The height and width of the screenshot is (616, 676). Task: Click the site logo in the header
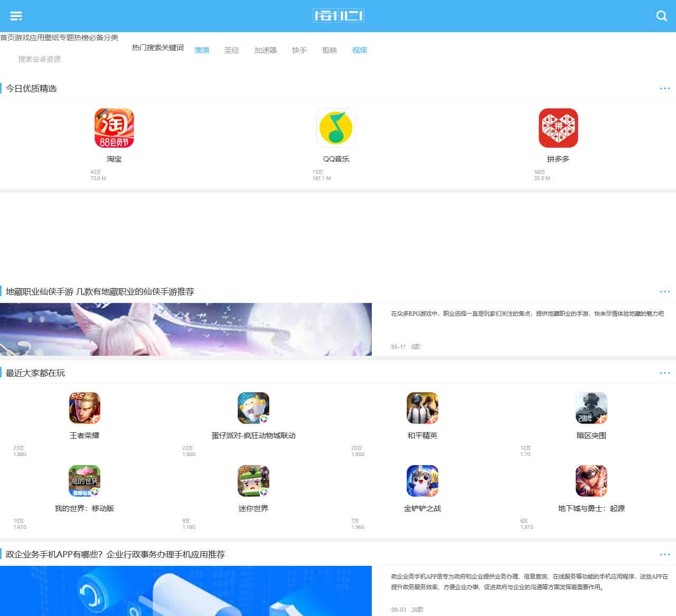coord(338,16)
